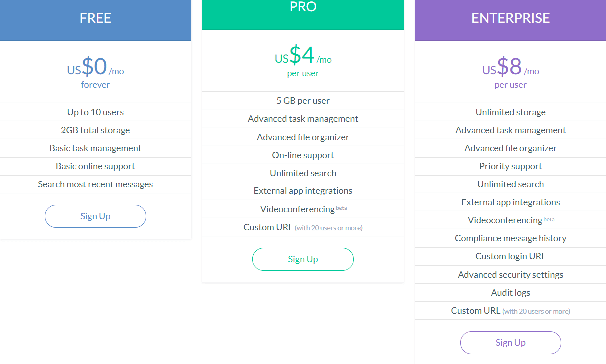The image size is (606, 364).
Task: Select 'Compliance message history' row
Action: [510, 238]
